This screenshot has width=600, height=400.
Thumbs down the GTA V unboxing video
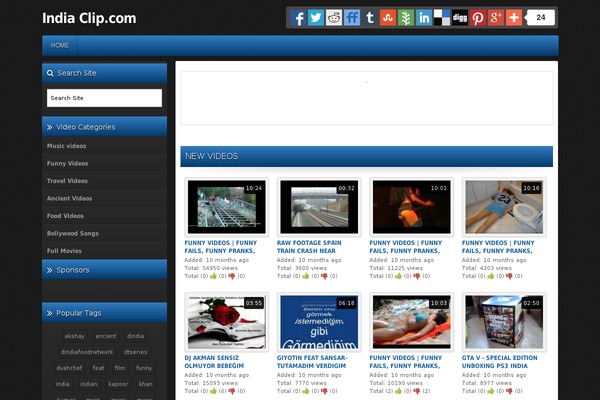[509, 391]
